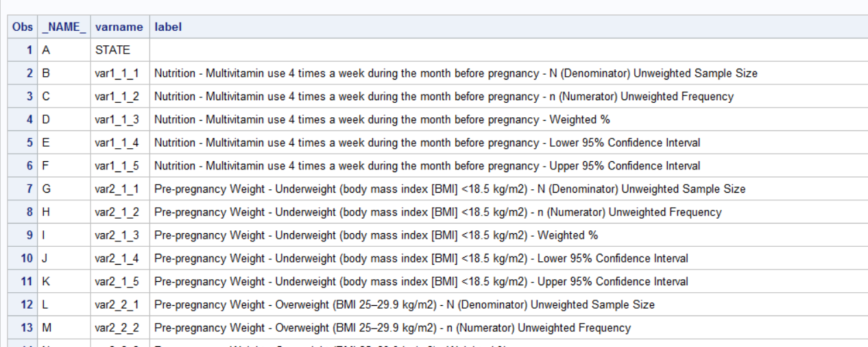Click the Multivitamin Lower 95% Confidence Interval label
The height and width of the screenshot is (347, 868).
point(426,143)
